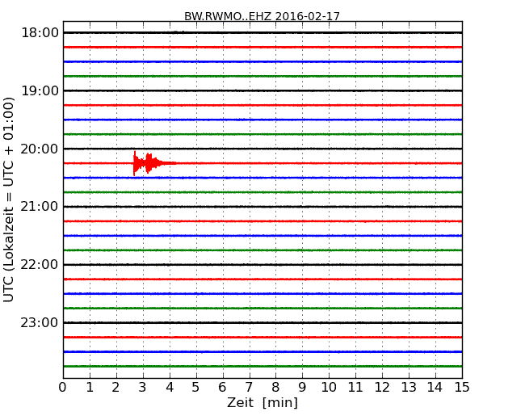
Task: Select x-axis tick label 4
Action: pyautogui.click(x=170, y=387)
